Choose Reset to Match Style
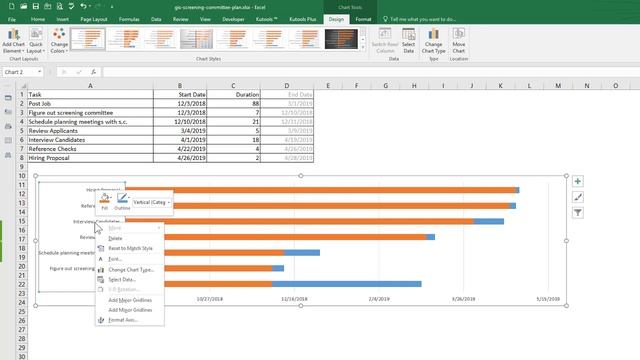The width and height of the screenshot is (640, 360). [129, 248]
